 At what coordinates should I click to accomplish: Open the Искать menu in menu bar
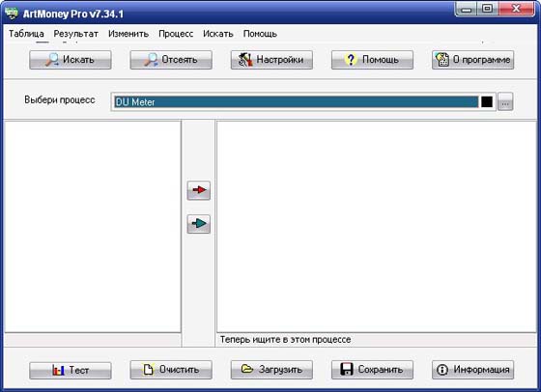tap(218, 34)
